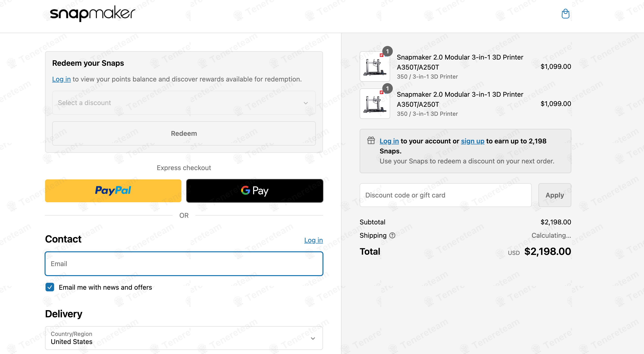Click the Snapmaker logo
Image resolution: width=644 pixels, height=354 pixels.
point(92,14)
